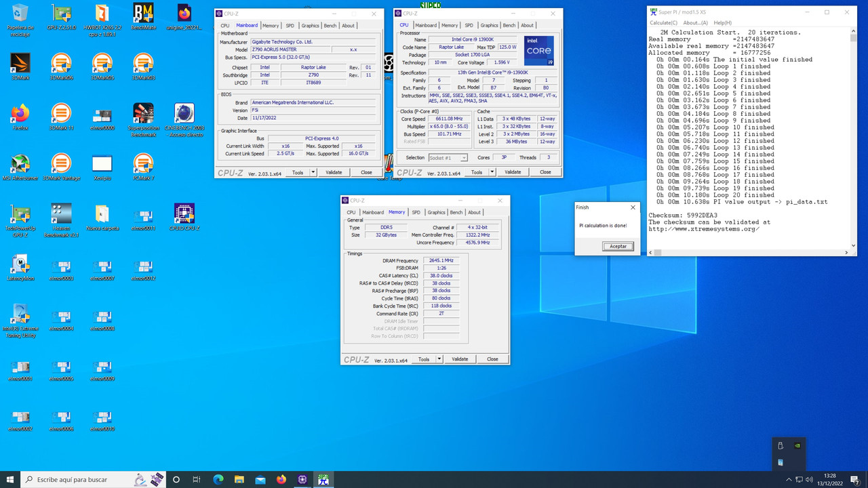Click Aceptar in Finish dialog
868x488 pixels.
(618, 246)
